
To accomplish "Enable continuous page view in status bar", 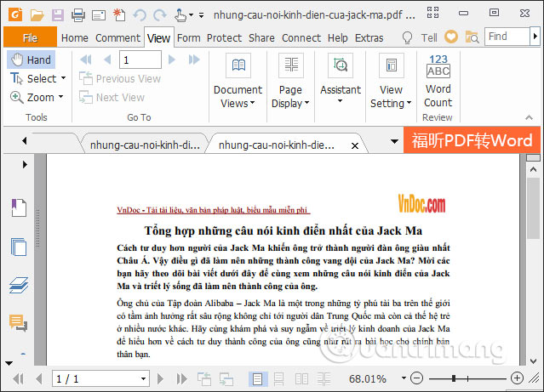I will [x=278, y=379].
